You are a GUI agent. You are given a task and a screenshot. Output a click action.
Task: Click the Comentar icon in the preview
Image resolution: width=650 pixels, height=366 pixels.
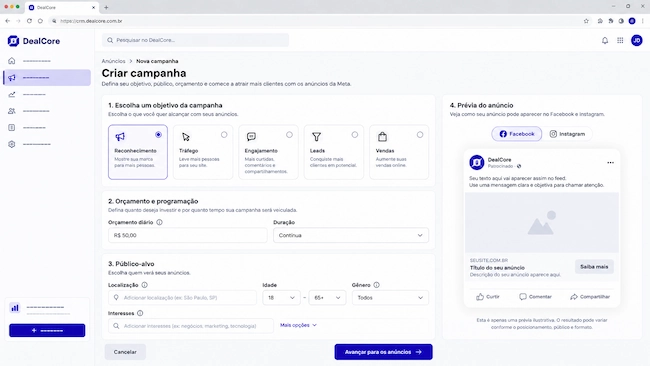click(523, 297)
